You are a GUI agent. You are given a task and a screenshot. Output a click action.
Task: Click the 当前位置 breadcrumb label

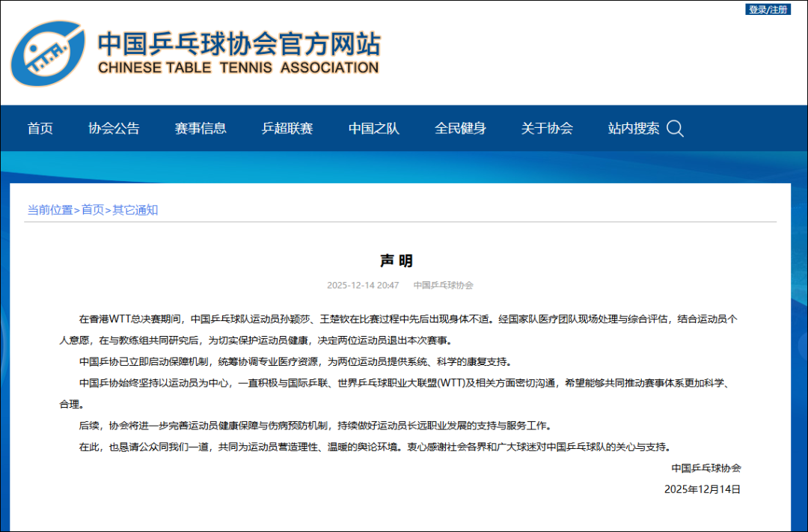[x=50, y=210]
